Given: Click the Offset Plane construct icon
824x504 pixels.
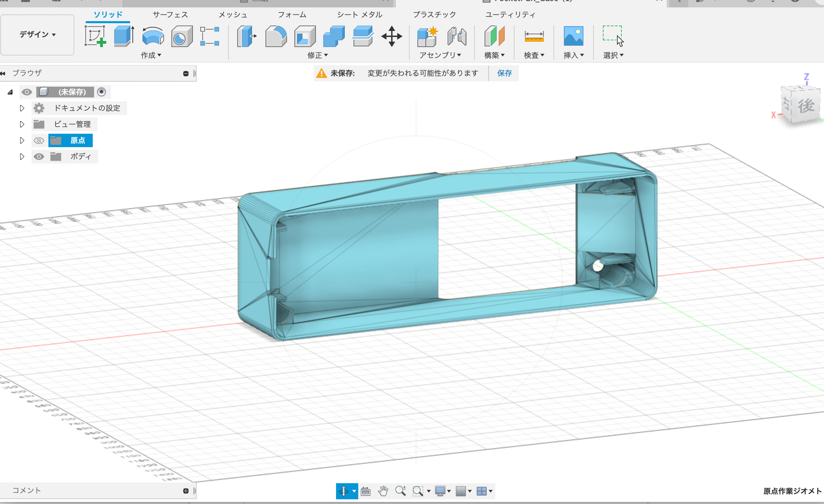Looking at the screenshot, I should (x=494, y=36).
